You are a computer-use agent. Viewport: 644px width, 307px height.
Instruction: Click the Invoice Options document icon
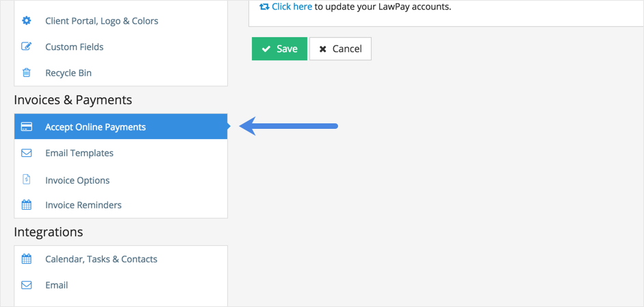point(27,180)
